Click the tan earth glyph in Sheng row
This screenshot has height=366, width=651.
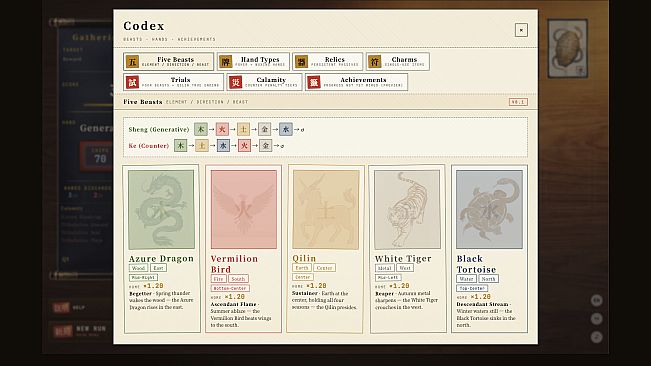pos(243,129)
